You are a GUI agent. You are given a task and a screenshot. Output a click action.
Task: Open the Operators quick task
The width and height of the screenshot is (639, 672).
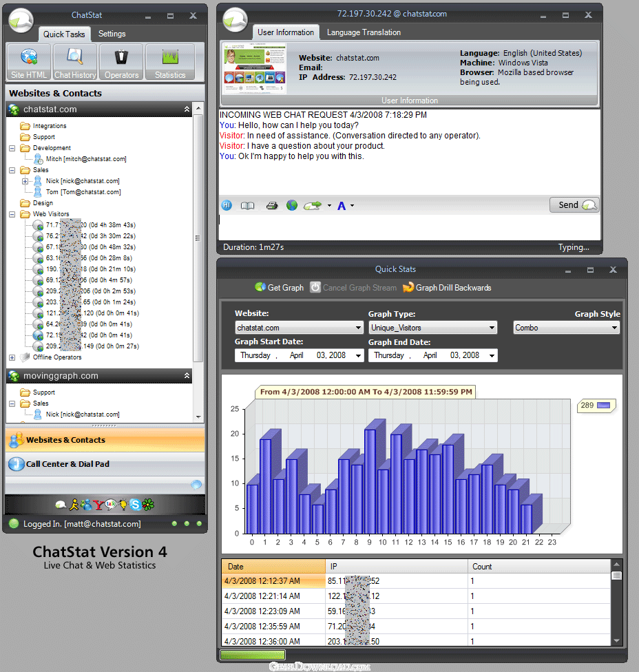coord(121,62)
